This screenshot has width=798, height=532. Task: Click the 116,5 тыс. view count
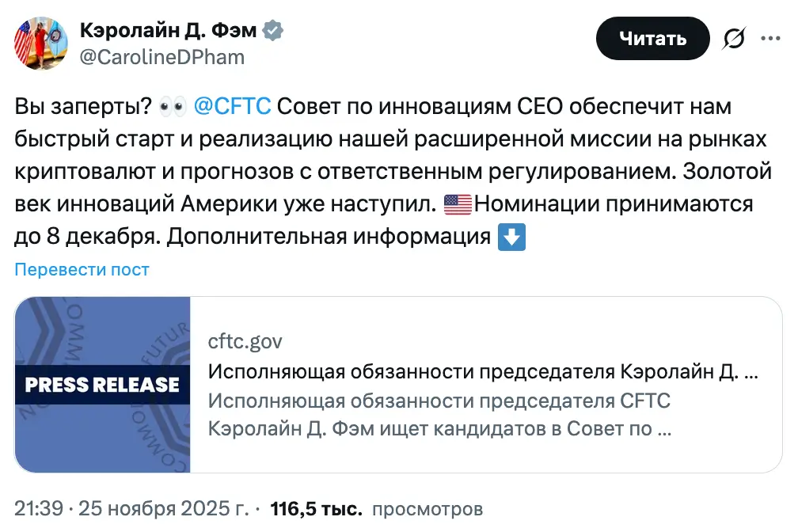317,507
